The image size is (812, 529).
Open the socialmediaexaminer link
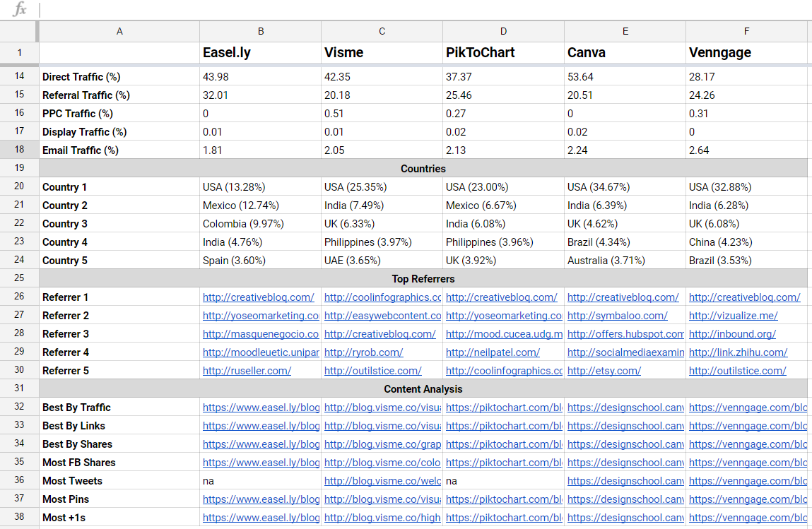pos(625,352)
